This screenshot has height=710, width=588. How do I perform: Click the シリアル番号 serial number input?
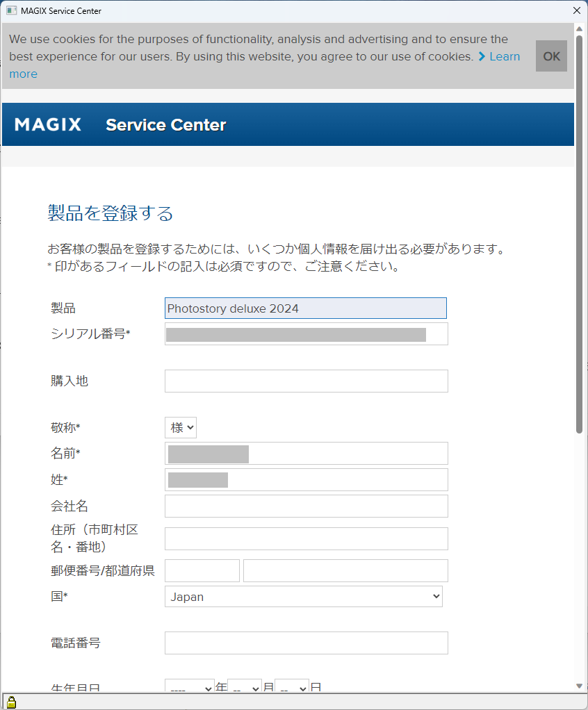[307, 334]
